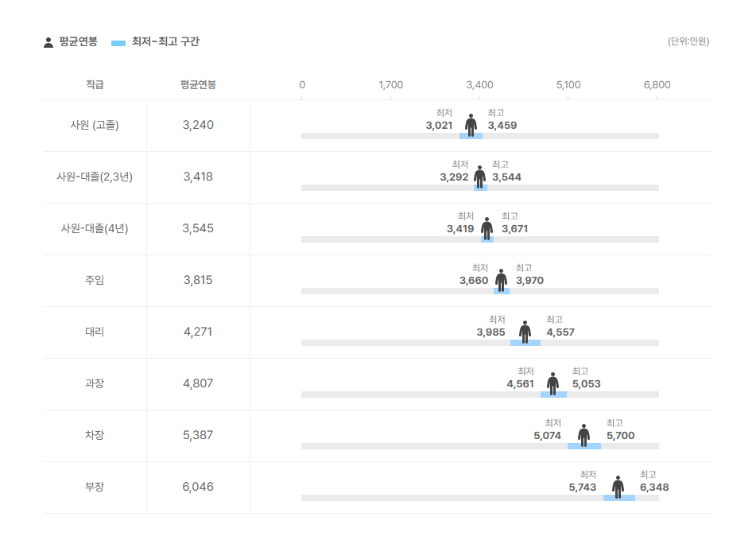Click the blue salary range bar for 부장

coord(618,498)
